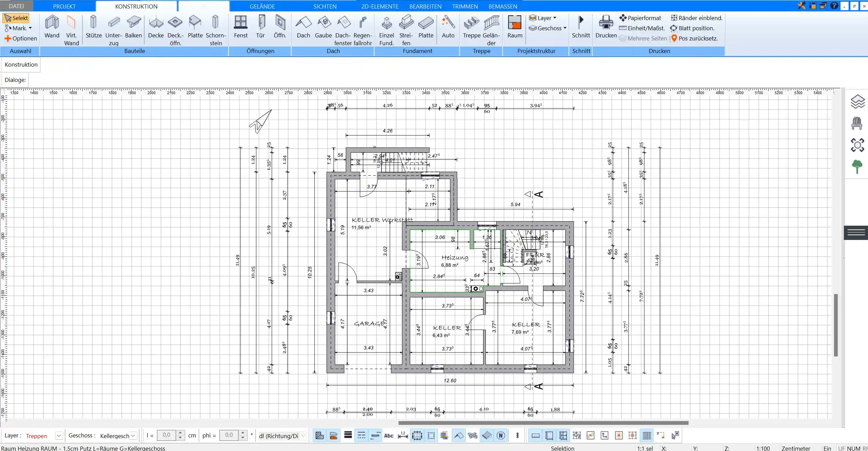Choose the Gaube dormer tool
Screen dimensions: 868x451
click(323, 27)
